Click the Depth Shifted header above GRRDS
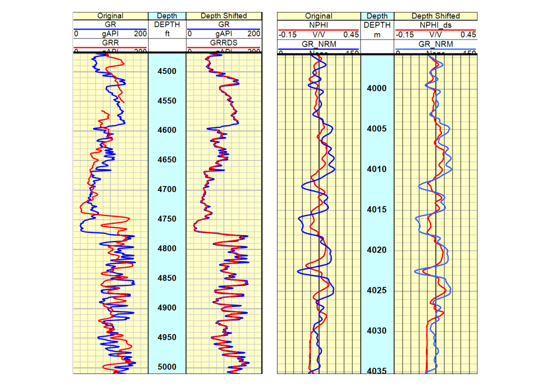This screenshot has height=386, width=550. point(224,16)
